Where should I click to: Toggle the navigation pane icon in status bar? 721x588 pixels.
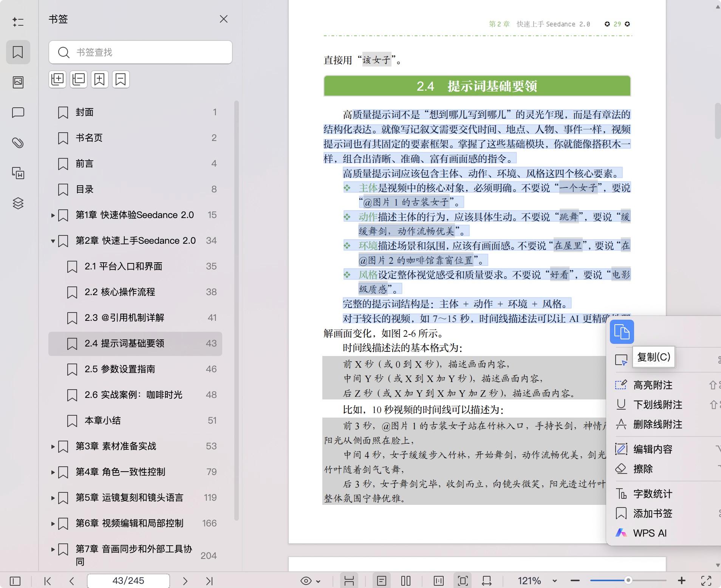15,581
